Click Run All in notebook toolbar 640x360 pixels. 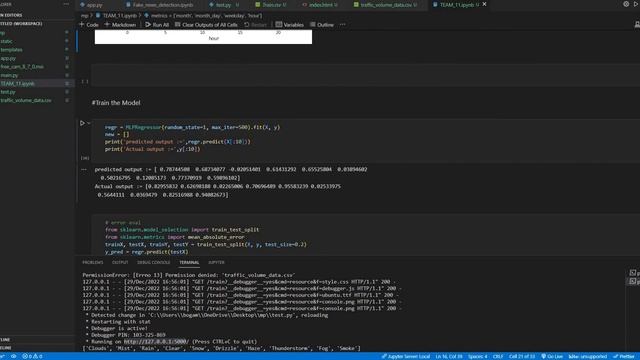157,25
